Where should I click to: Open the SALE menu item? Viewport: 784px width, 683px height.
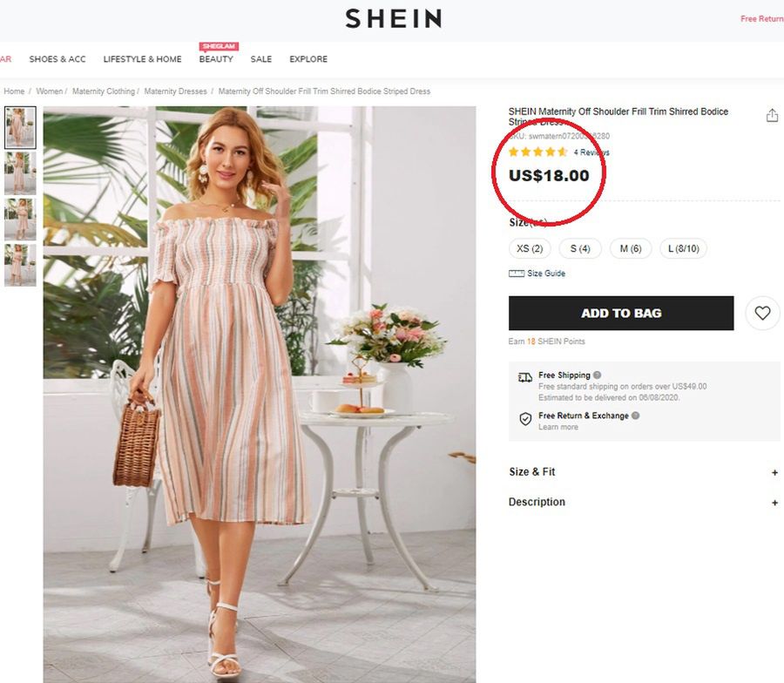coord(261,59)
